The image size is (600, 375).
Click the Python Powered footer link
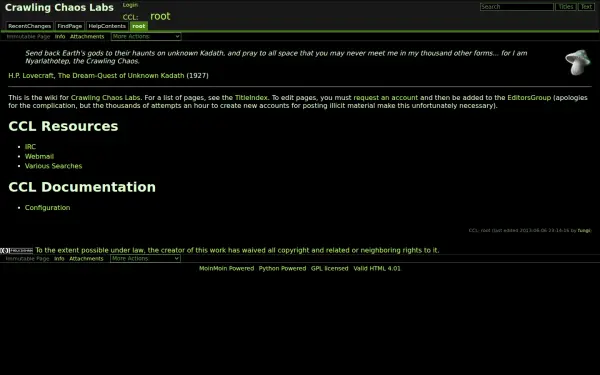coord(282,269)
